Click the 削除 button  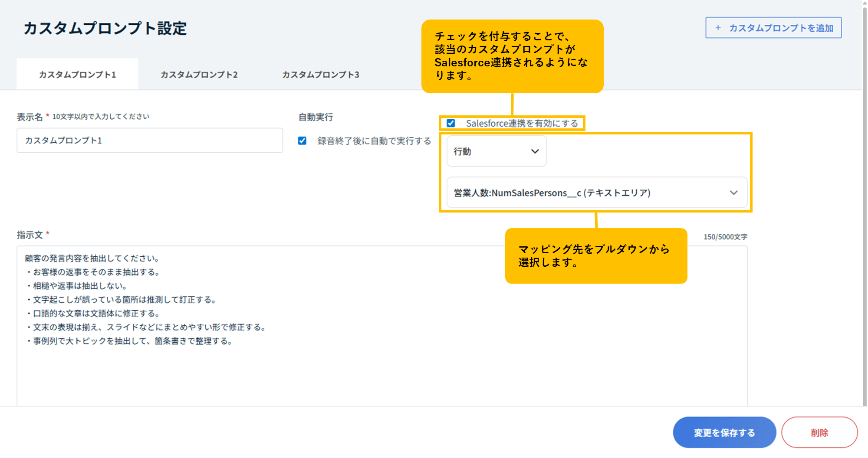coord(819,432)
